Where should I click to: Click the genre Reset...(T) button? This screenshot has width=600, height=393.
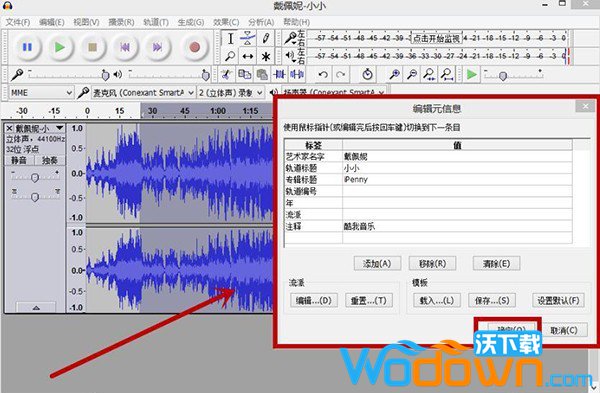[369, 300]
